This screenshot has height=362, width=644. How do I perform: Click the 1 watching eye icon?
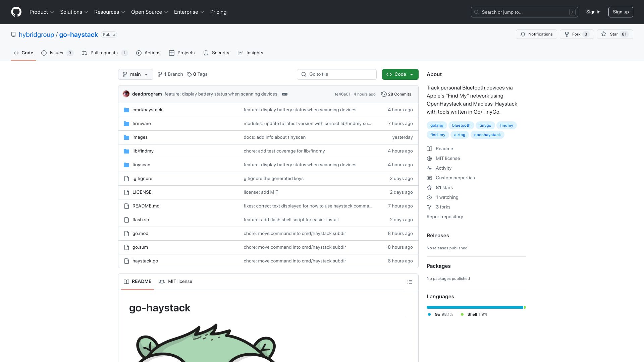[429, 197]
